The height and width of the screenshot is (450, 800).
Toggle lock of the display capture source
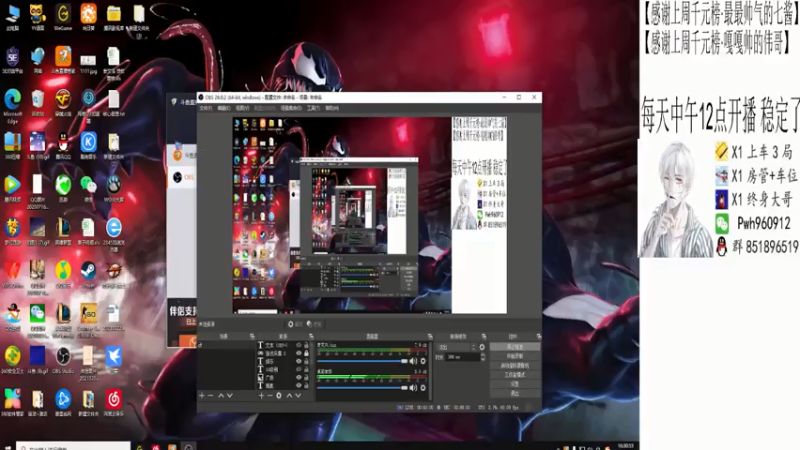[307, 353]
